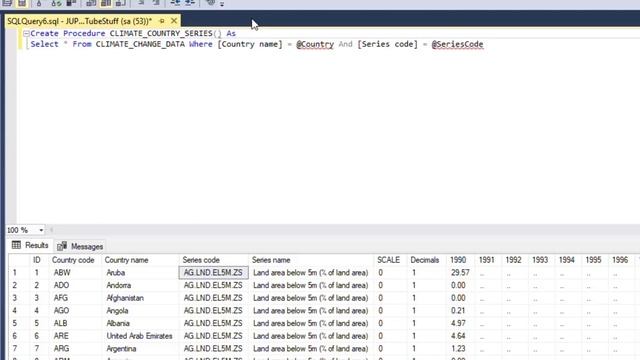
Task: Pin the SQLQuery6.sql tab
Action: pos(162,21)
